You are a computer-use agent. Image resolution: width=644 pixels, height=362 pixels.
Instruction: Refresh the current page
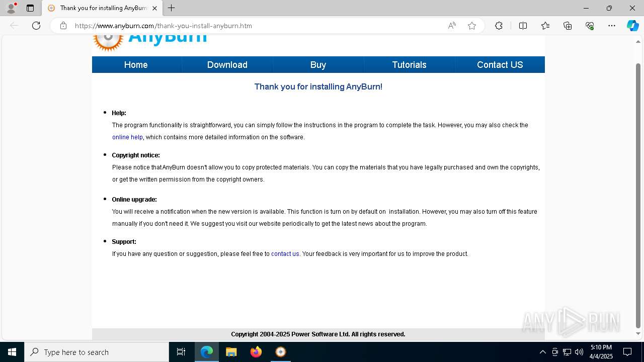click(x=36, y=26)
